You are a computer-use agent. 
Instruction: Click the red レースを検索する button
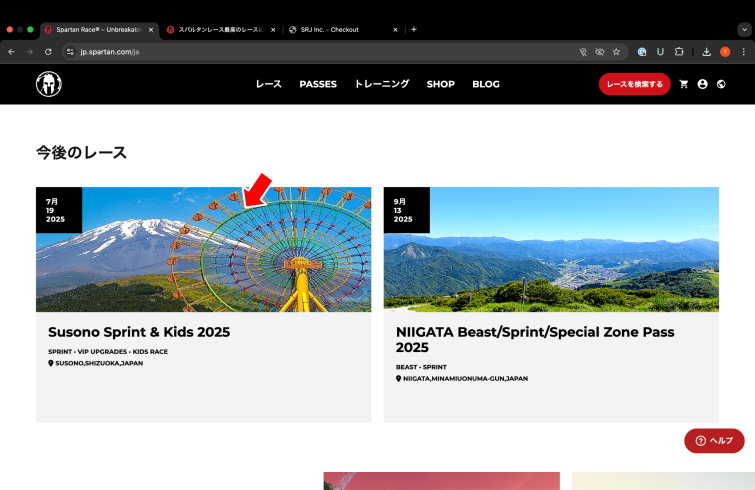[x=635, y=84]
